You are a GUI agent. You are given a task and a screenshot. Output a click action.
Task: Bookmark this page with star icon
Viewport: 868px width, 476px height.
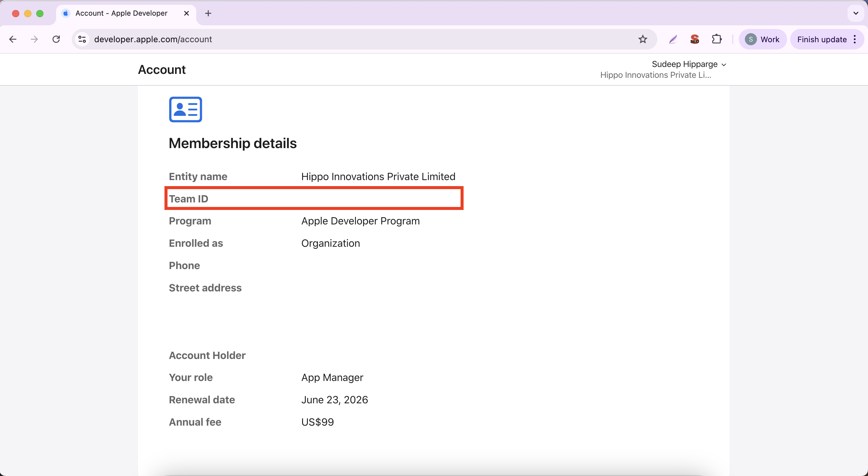coord(643,40)
